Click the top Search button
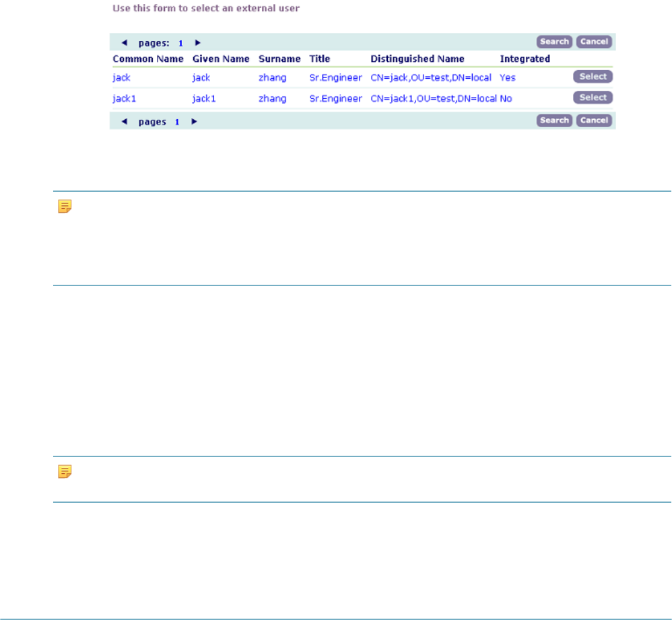Image resolution: width=672 pixels, height=620 pixels. pyautogui.click(x=554, y=42)
